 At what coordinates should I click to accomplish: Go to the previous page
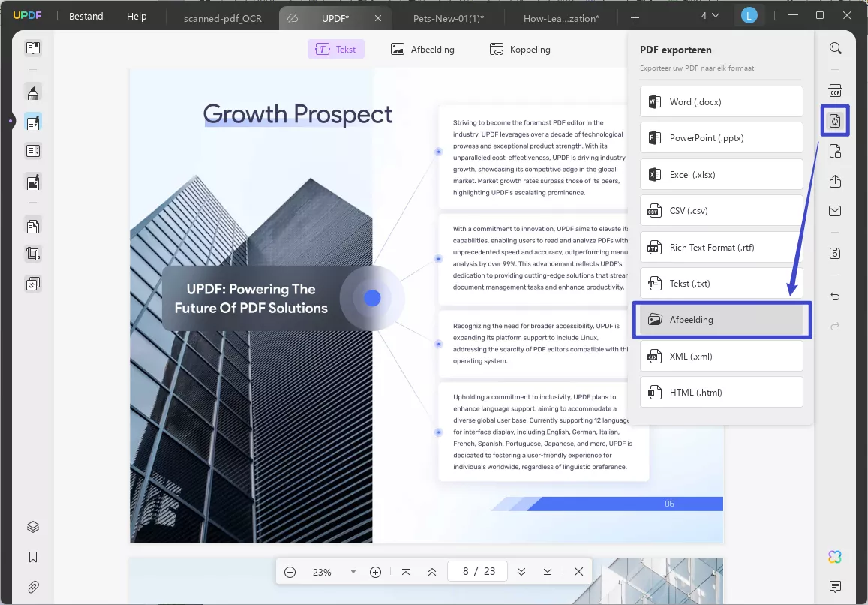click(x=432, y=572)
